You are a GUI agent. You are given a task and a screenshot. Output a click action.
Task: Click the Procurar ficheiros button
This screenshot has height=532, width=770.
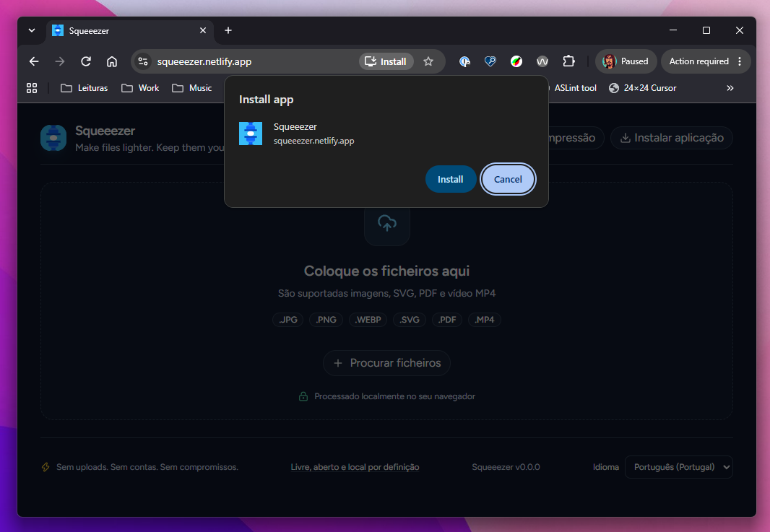[x=387, y=363]
